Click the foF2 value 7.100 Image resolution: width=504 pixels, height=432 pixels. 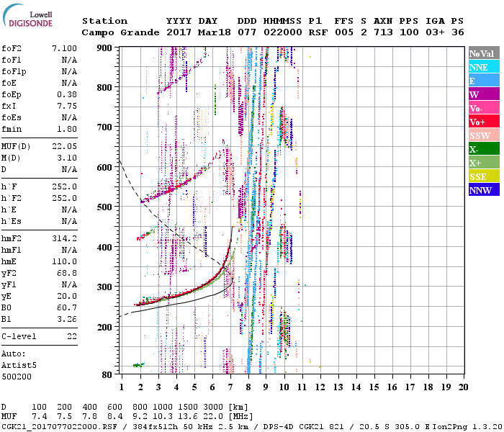click(65, 48)
